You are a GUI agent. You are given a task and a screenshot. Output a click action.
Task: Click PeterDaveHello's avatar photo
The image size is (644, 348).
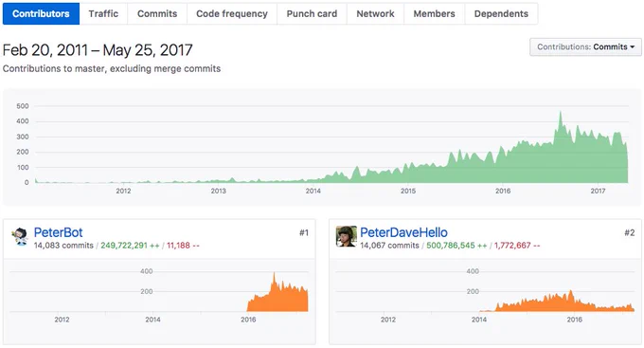[x=347, y=236]
